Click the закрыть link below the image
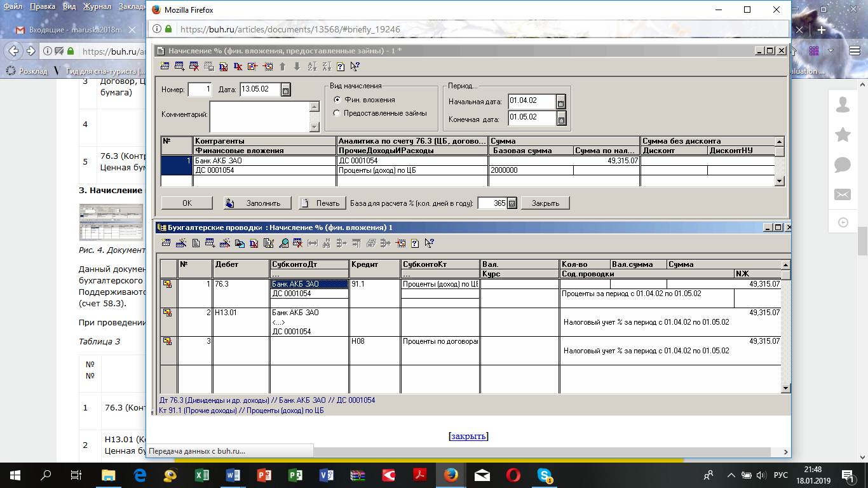This screenshot has width=868, height=488. click(x=468, y=436)
